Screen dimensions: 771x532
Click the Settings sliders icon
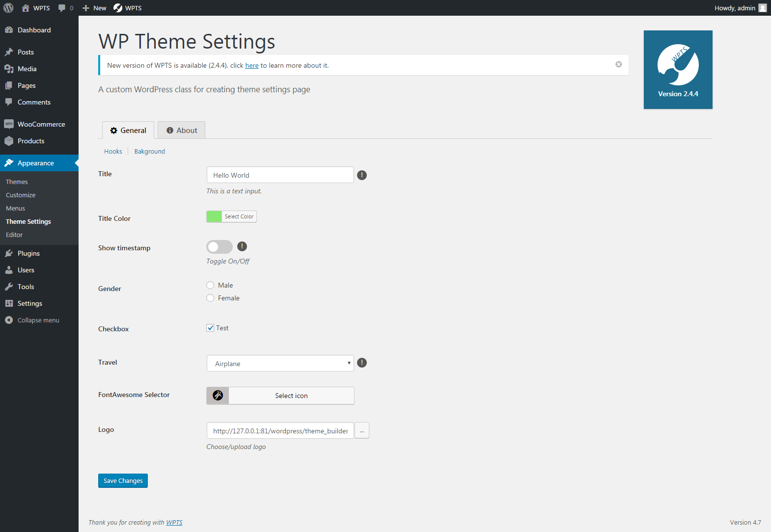[9, 303]
